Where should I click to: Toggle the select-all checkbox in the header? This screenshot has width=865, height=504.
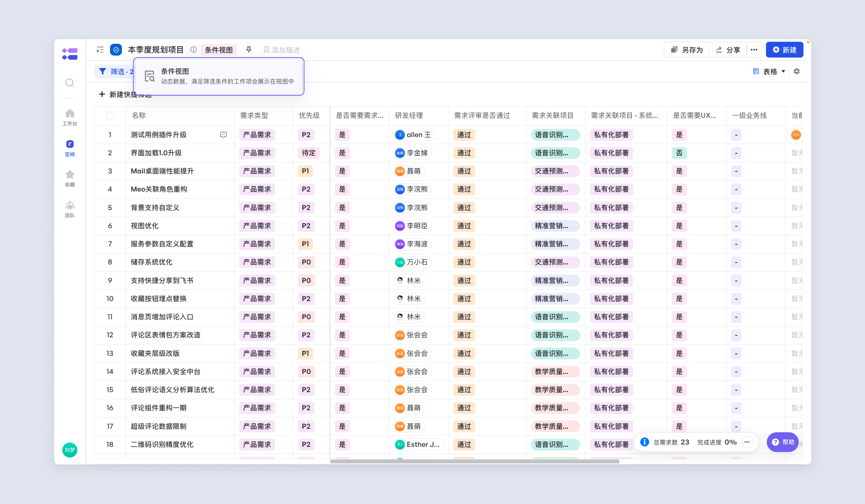point(110,115)
